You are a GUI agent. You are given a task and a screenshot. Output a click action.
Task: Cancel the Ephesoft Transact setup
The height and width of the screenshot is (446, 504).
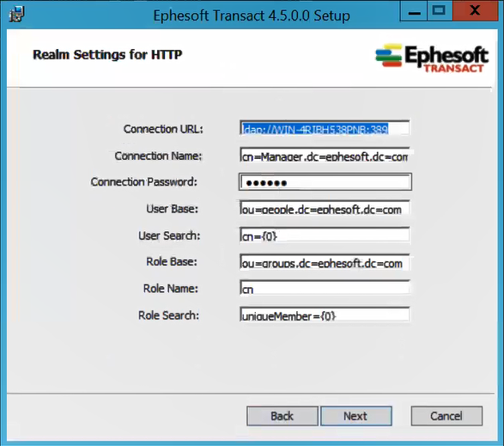pos(446,416)
